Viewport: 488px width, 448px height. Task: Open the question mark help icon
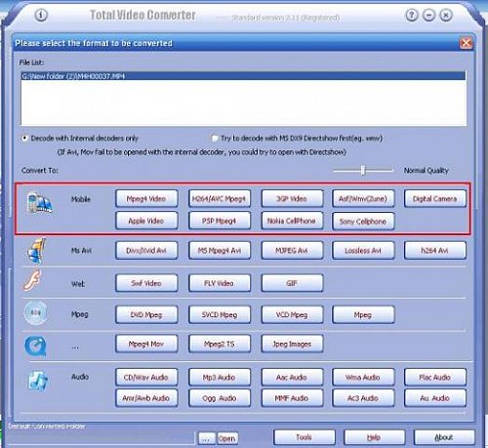[412, 15]
